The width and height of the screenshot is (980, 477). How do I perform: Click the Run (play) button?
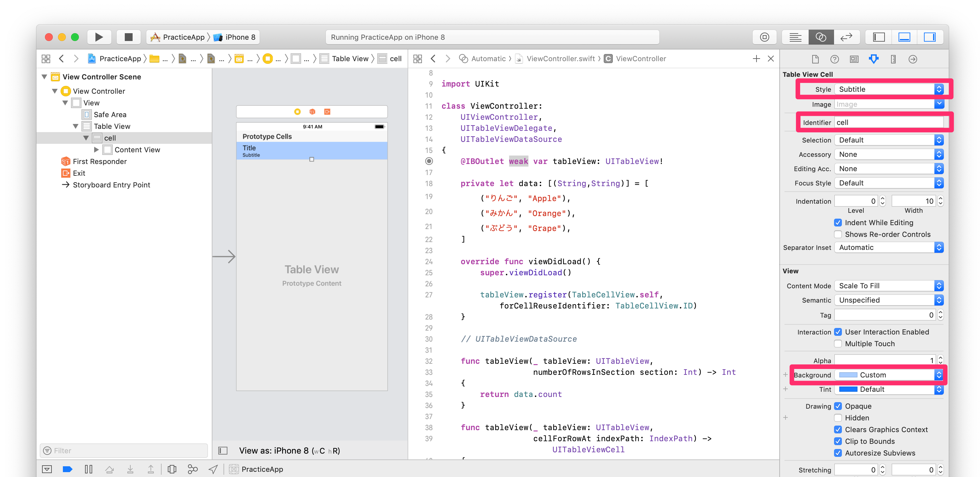[x=99, y=37]
